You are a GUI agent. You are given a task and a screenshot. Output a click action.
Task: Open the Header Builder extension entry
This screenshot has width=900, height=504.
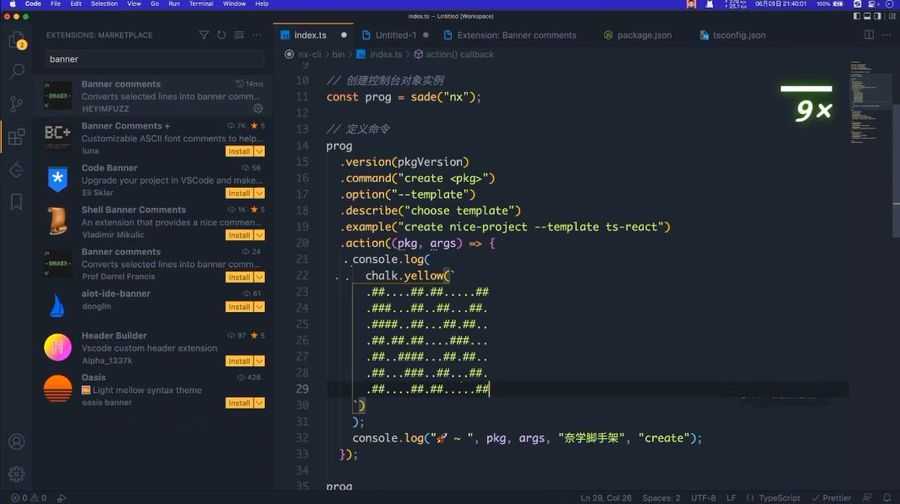(x=153, y=348)
